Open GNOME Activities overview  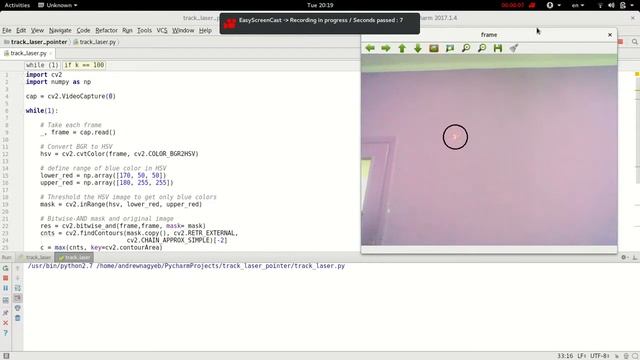click(x=17, y=5)
